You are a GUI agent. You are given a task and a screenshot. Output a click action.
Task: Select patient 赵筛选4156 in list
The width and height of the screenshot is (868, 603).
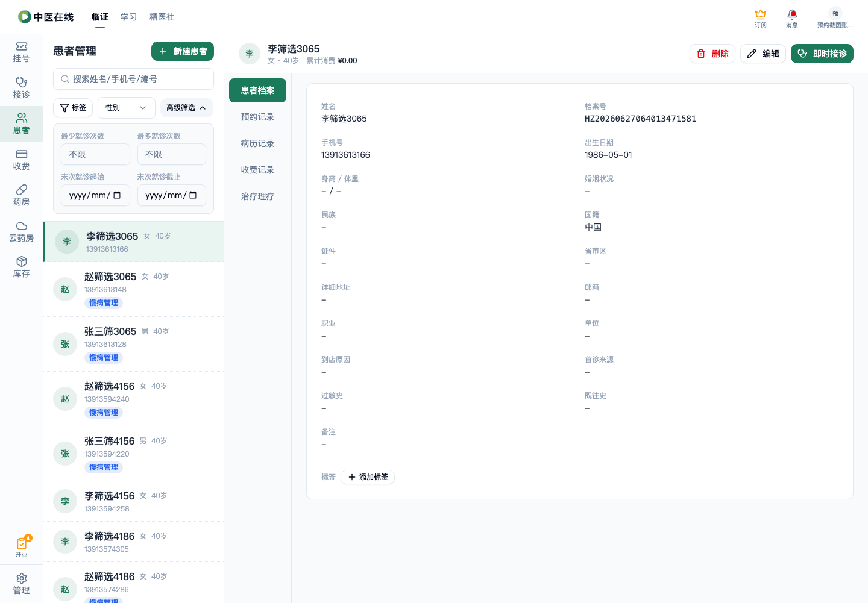(x=134, y=399)
